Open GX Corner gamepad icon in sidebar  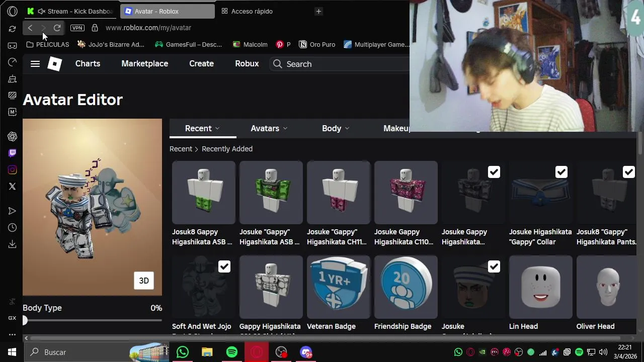tap(13, 45)
